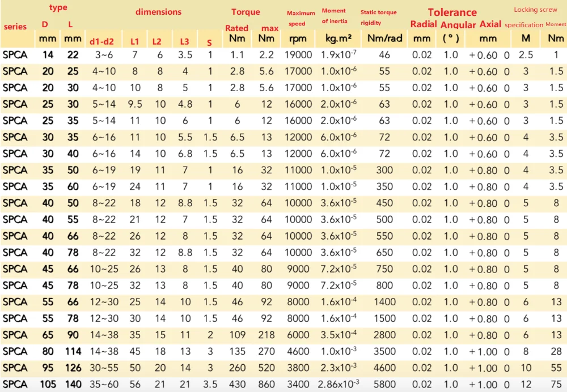Click the "Torque" column group header
The height and width of the screenshot is (392, 567).
pos(246,12)
